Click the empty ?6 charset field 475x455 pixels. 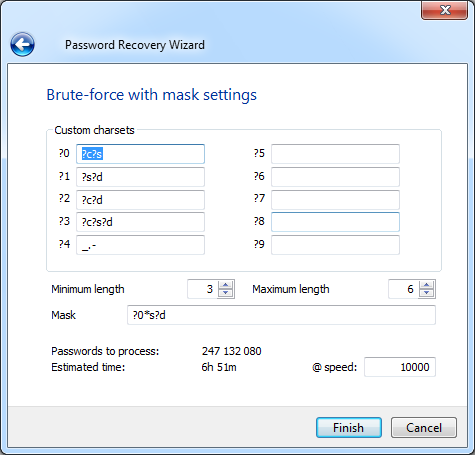[x=335, y=177]
